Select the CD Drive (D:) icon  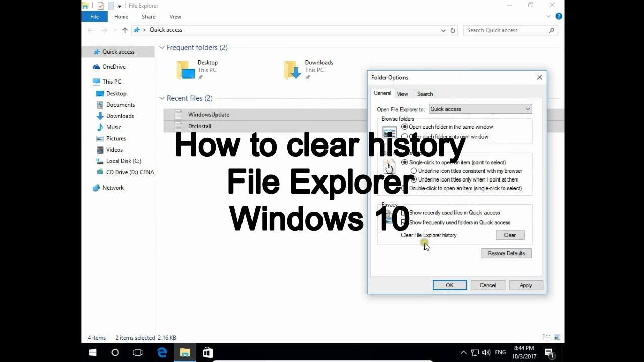100,172
